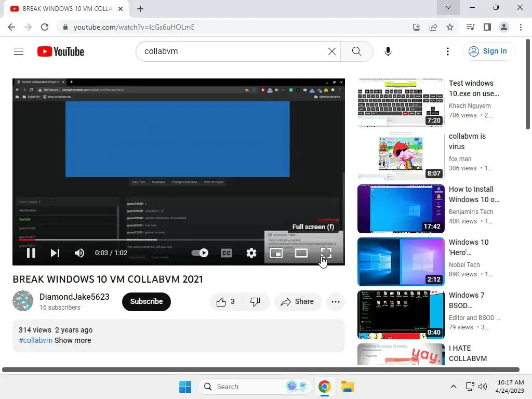Open collabvm is virus video thumbnail
The image size is (532, 399).
click(x=401, y=156)
